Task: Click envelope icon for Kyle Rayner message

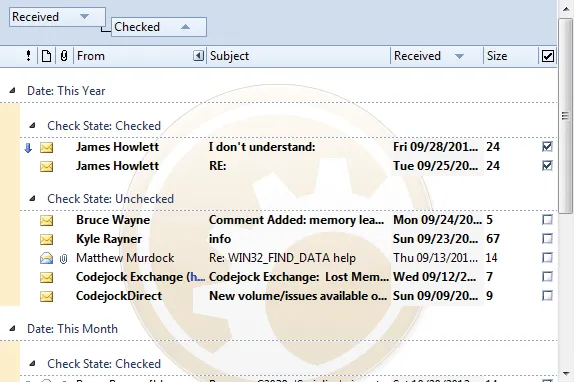Action: click(46, 240)
